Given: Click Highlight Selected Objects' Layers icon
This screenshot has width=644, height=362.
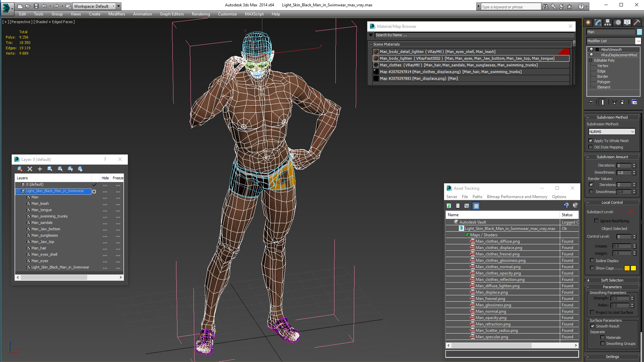Looking at the screenshot, I should pyautogui.click(x=60, y=169).
